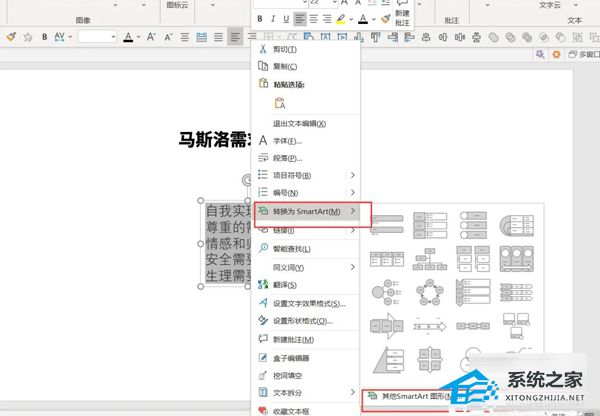Open the dropdown arrow beside 文字云
The image size is (600, 416).
576,5
